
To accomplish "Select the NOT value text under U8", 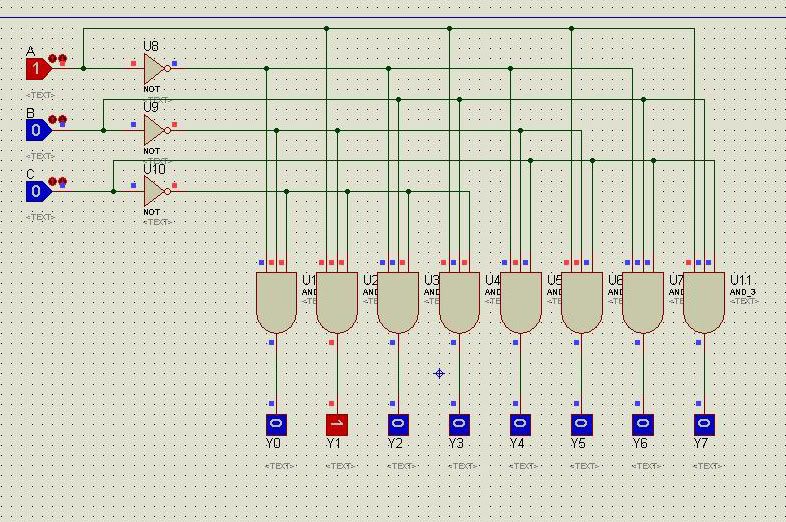I will [151, 89].
